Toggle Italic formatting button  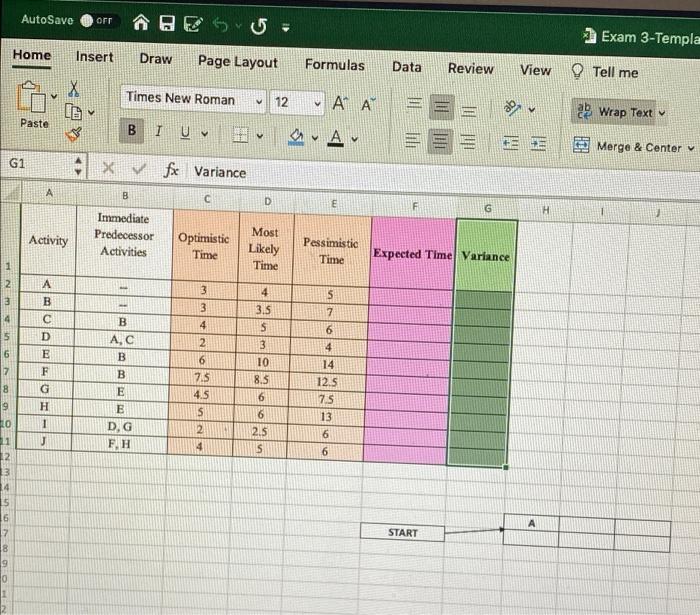point(158,131)
